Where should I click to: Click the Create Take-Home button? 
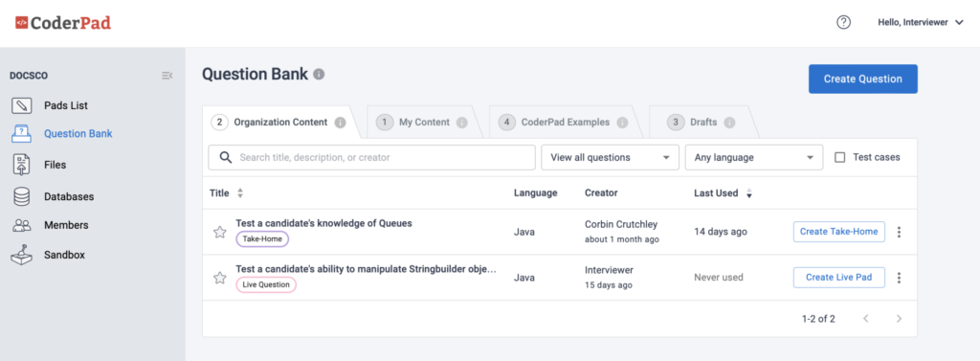(839, 232)
